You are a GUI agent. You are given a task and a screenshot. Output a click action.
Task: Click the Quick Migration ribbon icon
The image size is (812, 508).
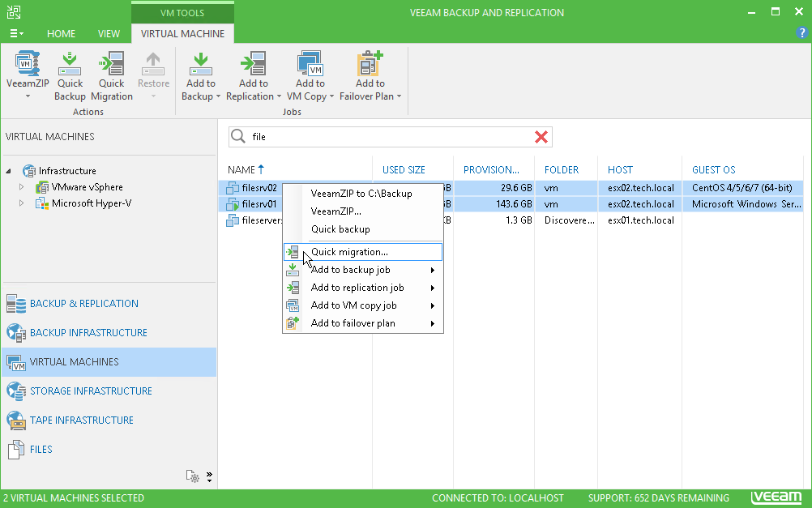[x=111, y=63]
